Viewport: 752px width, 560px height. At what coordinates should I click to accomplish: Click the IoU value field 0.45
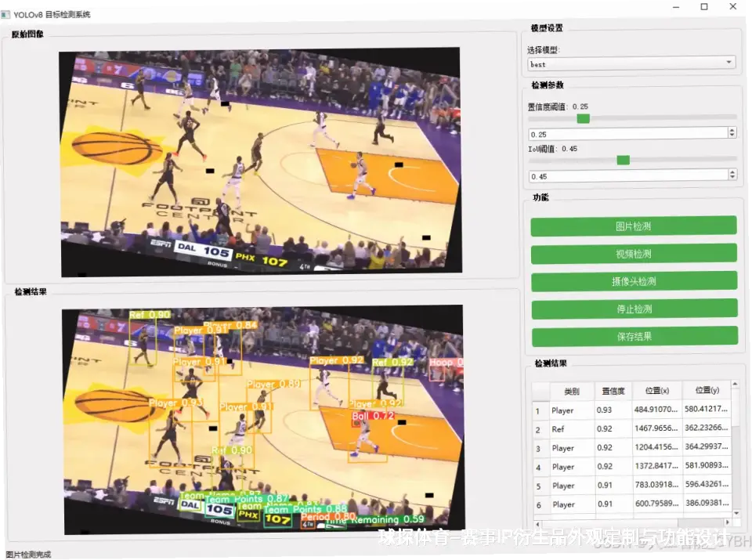coord(627,176)
